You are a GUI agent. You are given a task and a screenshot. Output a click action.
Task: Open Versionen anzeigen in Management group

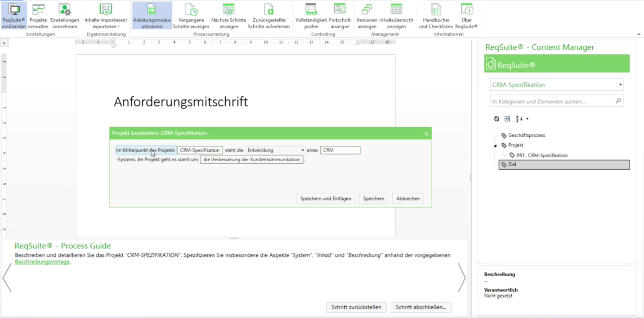tap(367, 15)
